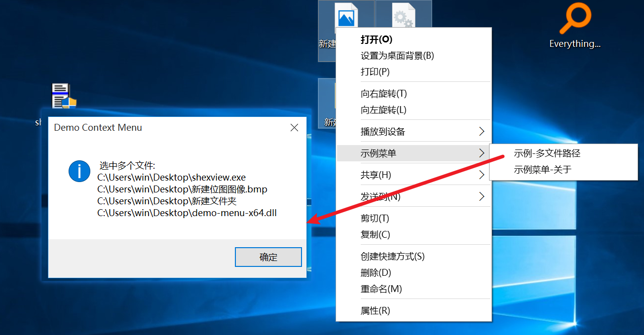Screen dimensions: 644x335
Task: Expand the 发送到(N) submenu arrow
Action: (x=482, y=196)
